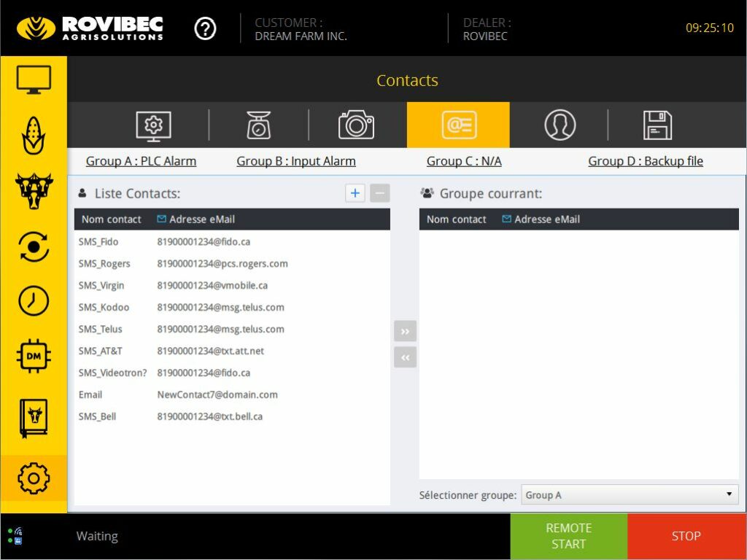The height and width of the screenshot is (560, 747).
Task: Select the contacts email card tab
Action: pyautogui.click(x=458, y=125)
